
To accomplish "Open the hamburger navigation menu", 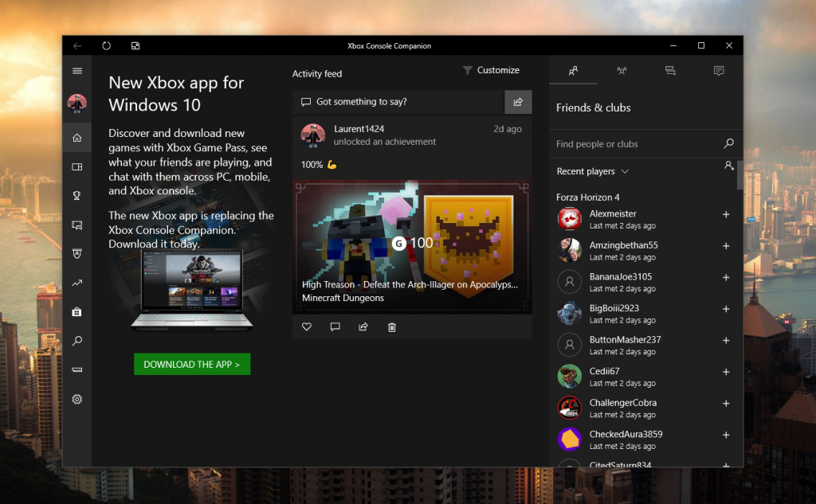I will click(x=77, y=71).
